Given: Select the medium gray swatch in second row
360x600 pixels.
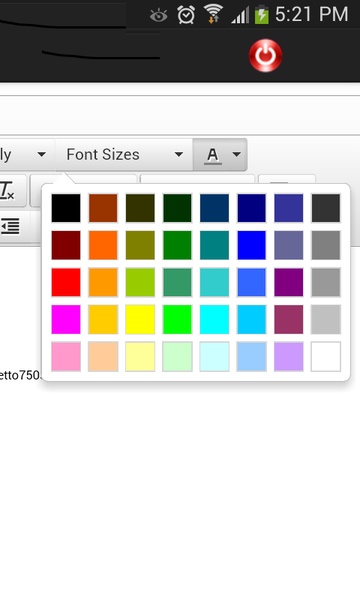Looking at the screenshot, I should pyautogui.click(x=326, y=245).
